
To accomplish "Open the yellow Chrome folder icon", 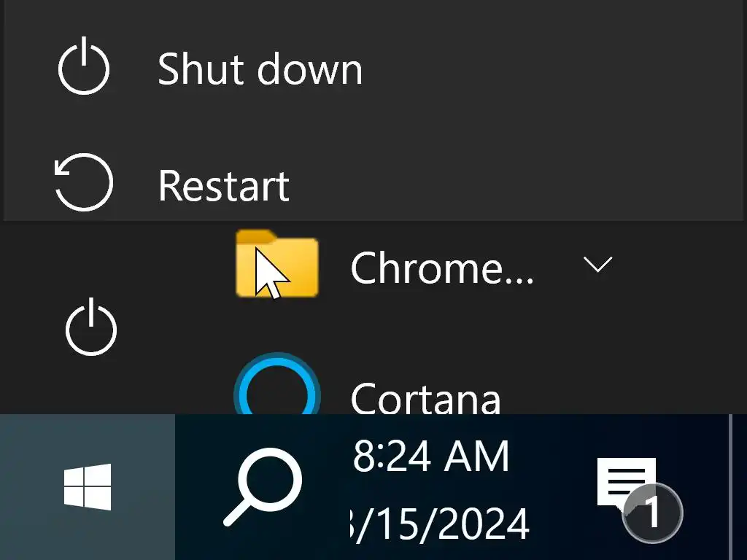I will [277, 264].
